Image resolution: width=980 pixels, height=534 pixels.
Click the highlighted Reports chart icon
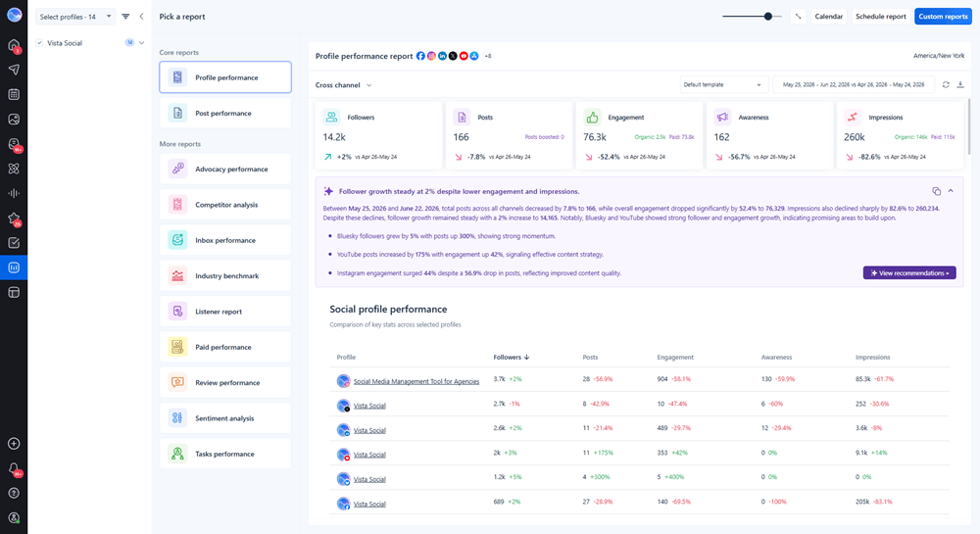(14, 267)
